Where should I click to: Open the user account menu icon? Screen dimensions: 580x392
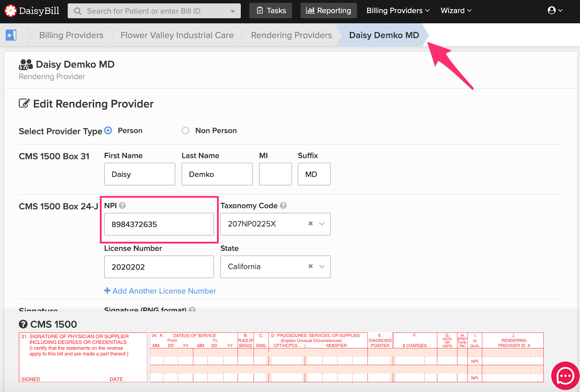[555, 11]
